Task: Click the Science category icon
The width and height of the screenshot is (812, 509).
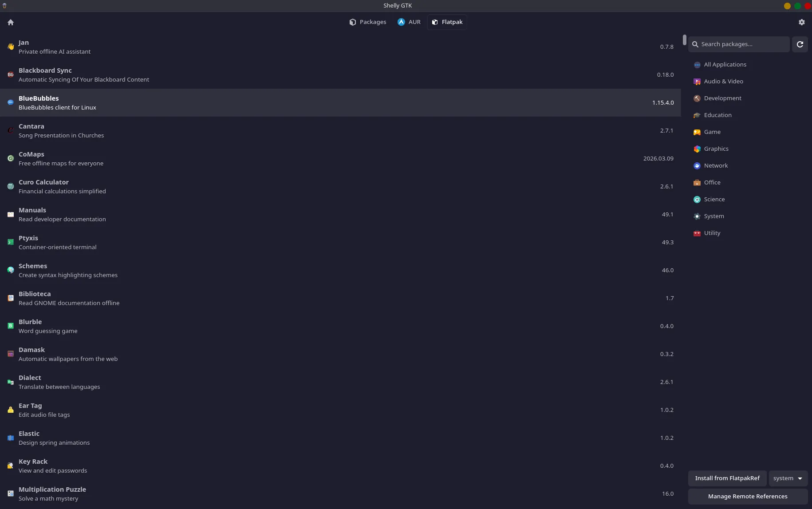Action: [697, 200]
